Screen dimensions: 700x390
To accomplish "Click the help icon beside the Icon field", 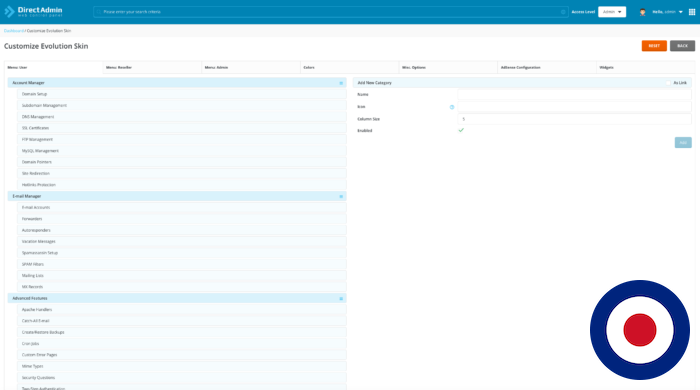I will click(x=452, y=107).
